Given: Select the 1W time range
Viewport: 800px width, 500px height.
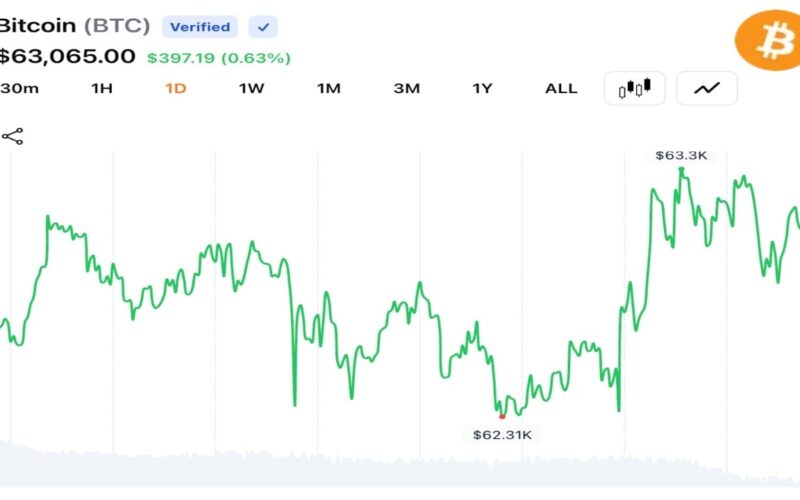Looking at the screenshot, I should click(252, 88).
